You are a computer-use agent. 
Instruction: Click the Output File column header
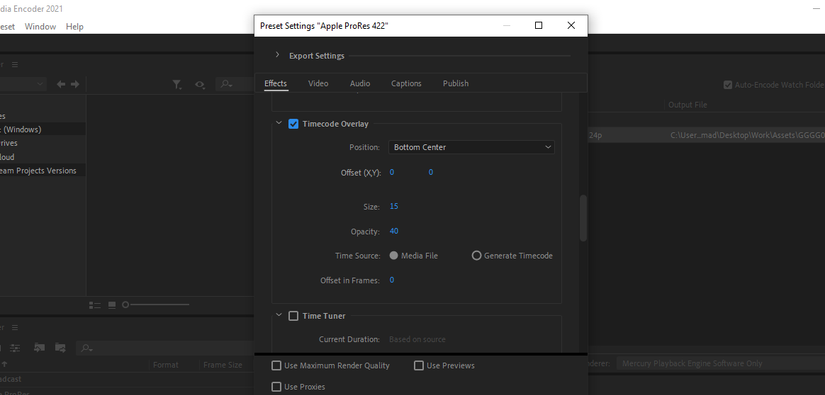[688, 105]
